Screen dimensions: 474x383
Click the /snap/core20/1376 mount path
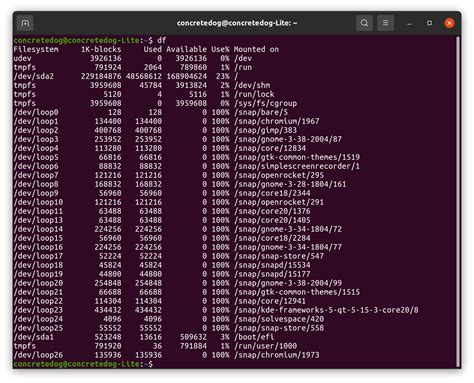coord(272,211)
